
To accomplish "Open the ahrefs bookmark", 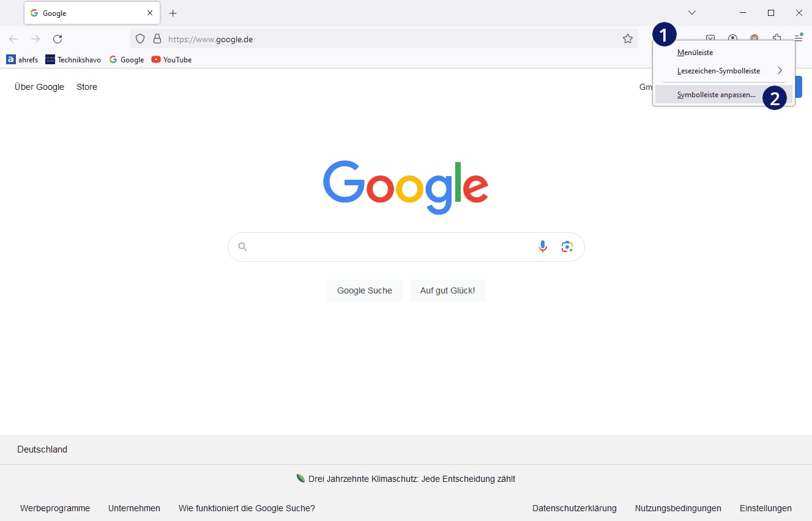I will coord(22,59).
